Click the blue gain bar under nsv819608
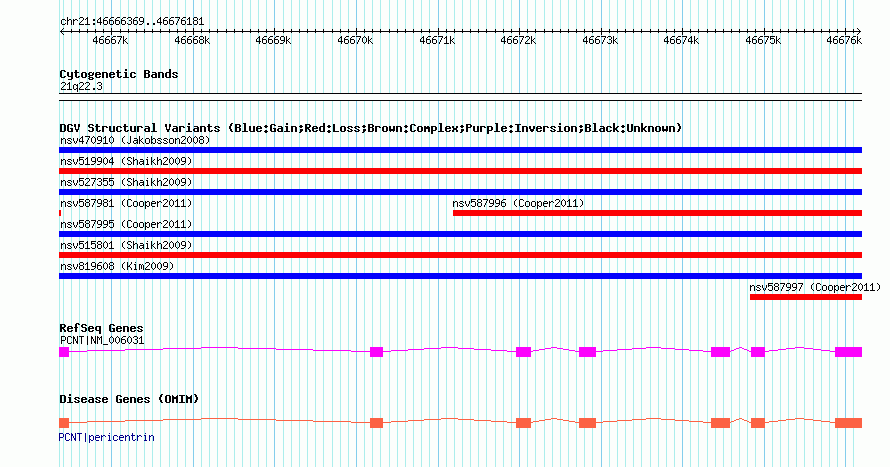Screen dimensions: 890x467 pos(460,276)
